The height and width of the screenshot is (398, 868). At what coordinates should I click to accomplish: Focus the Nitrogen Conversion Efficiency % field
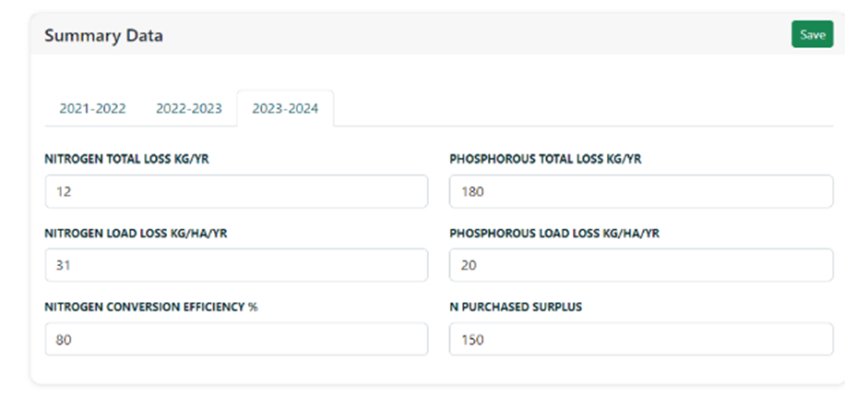[x=236, y=339]
